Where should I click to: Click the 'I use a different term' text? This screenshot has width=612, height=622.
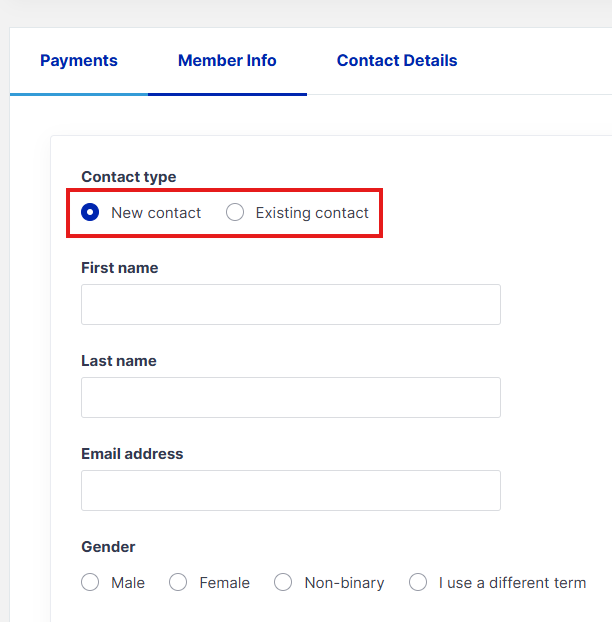click(512, 583)
